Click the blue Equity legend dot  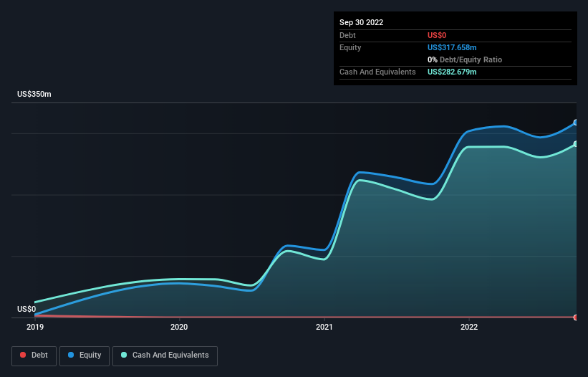[71, 355]
